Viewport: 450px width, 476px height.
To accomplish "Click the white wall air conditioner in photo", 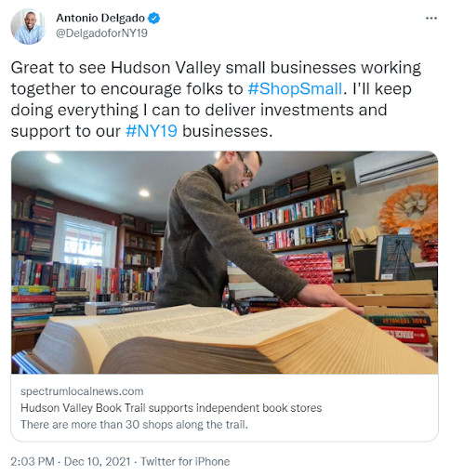I will pos(395,169).
